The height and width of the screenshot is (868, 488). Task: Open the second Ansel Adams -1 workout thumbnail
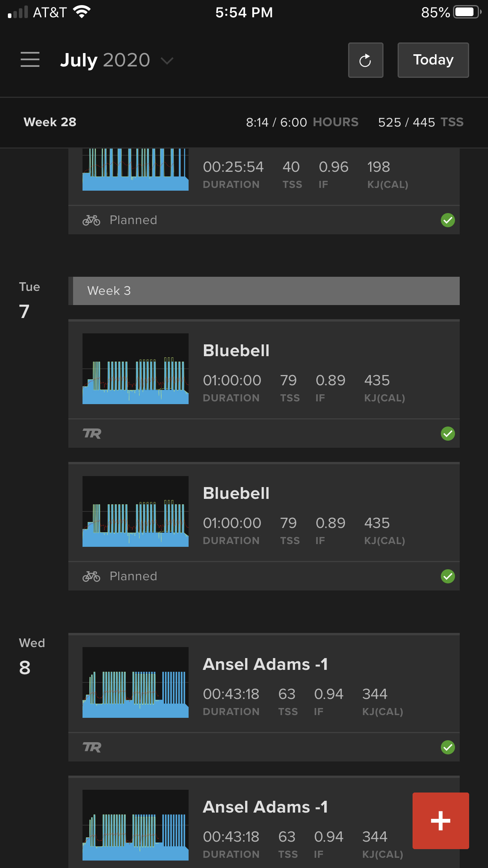coord(136,825)
